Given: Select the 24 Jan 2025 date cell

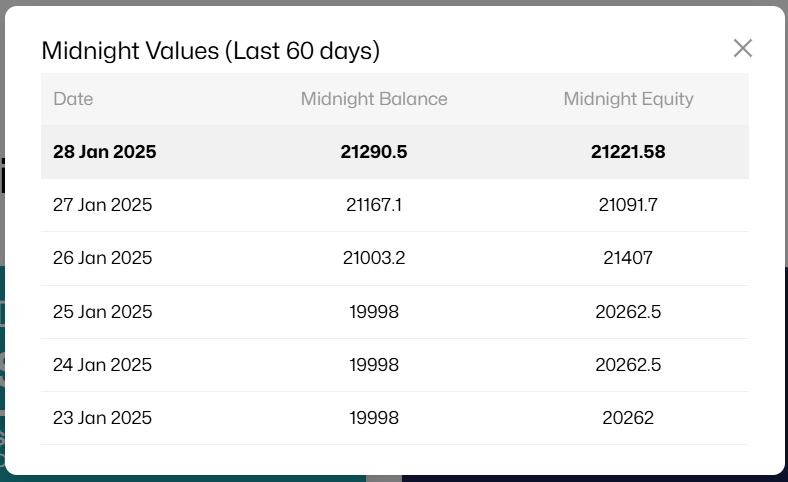Looking at the screenshot, I should 102,365.
